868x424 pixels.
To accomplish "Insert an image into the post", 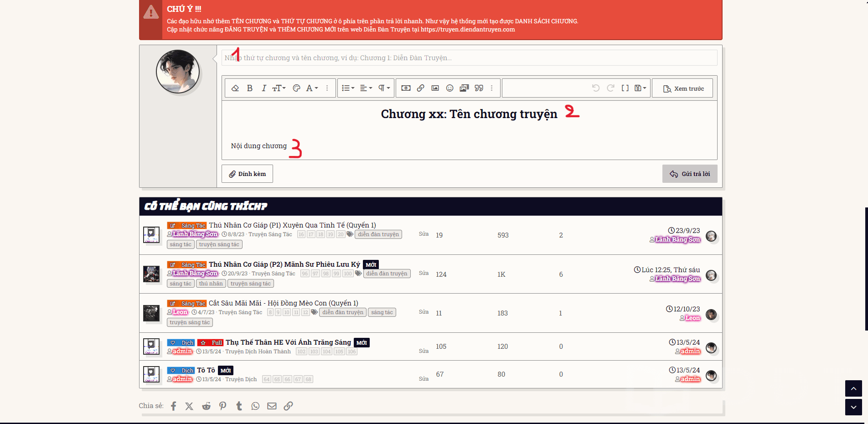I will tap(435, 88).
